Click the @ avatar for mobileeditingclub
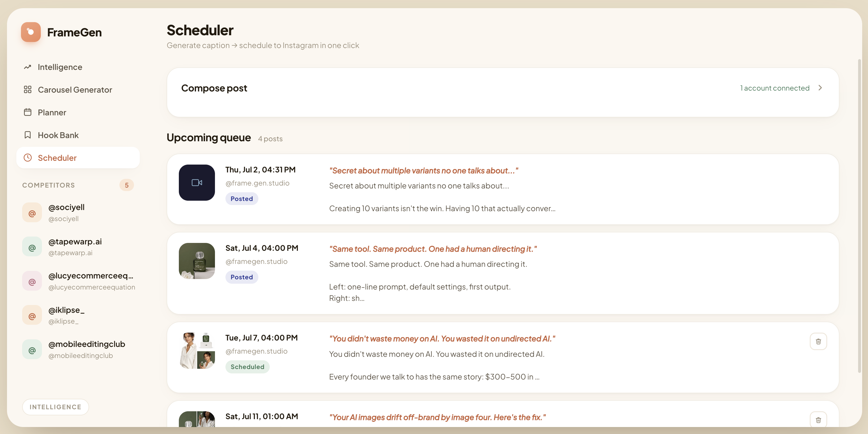This screenshot has width=868, height=434. 32,350
